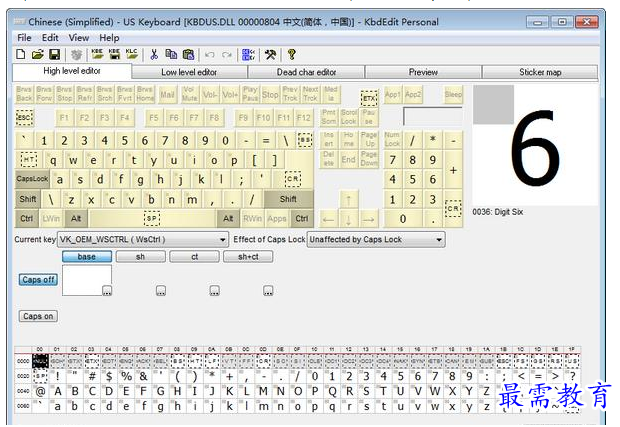Click the greyed-out register layout icon

point(76,54)
